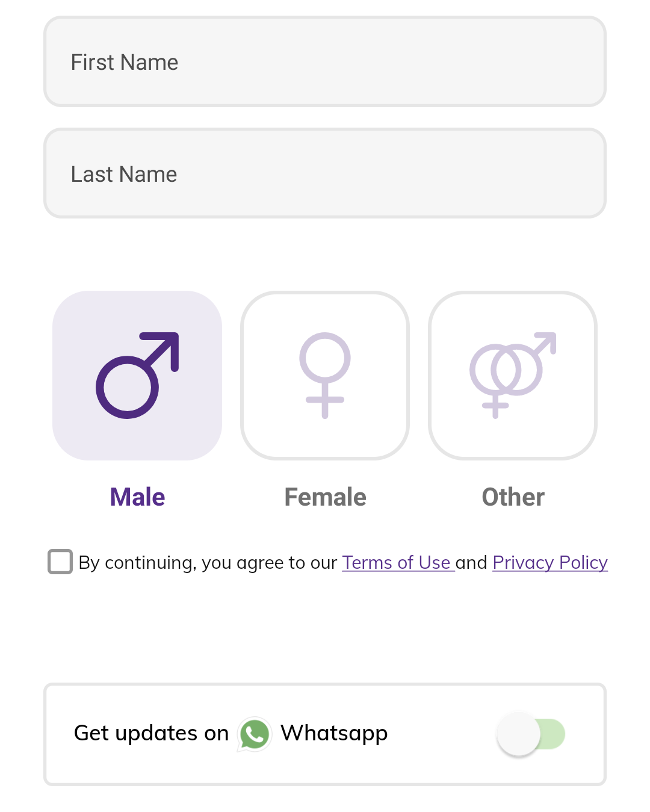This screenshot has width=650, height=812.
Task: Click the "Whatsapp" word beside the logo
Action: click(334, 733)
